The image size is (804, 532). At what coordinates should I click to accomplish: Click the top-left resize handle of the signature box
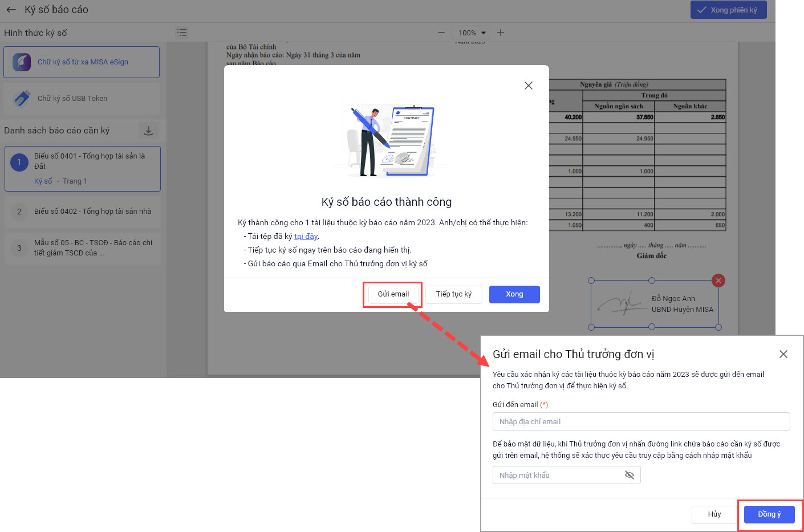click(x=591, y=281)
